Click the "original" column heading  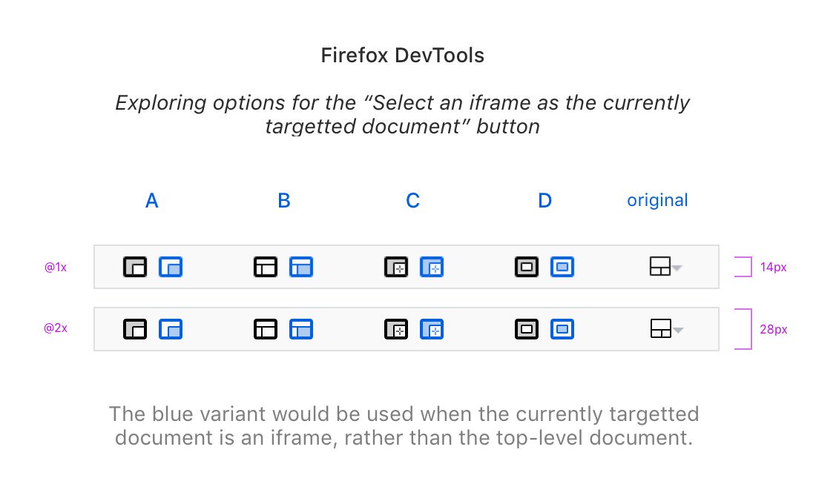point(657,200)
